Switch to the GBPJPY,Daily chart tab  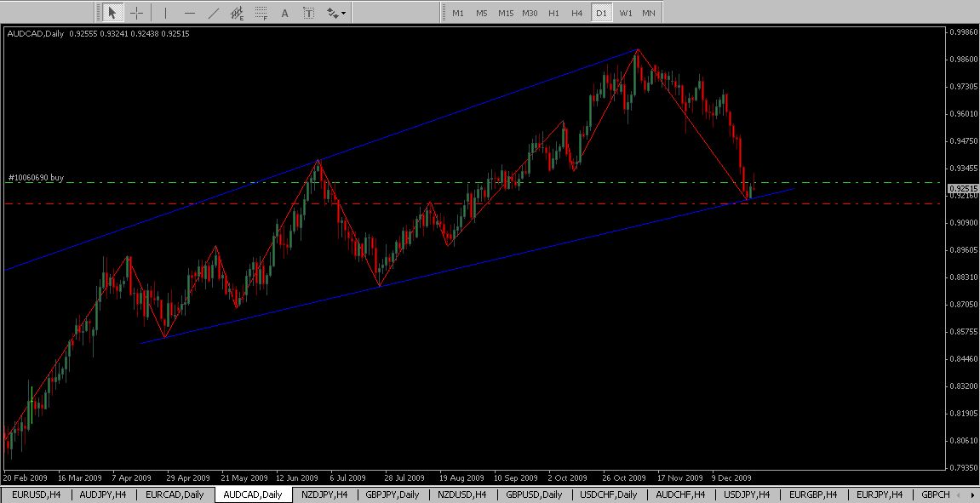point(392,494)
